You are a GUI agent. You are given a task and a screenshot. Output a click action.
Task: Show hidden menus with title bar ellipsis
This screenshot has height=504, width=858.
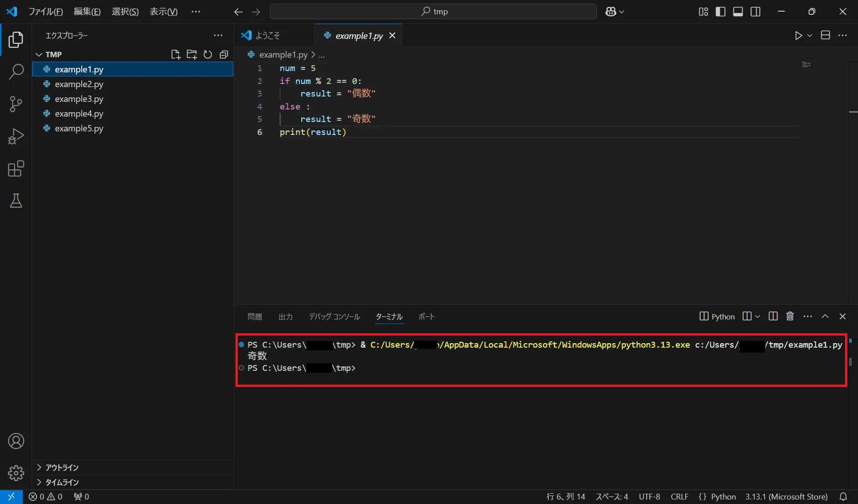pyautogui.click(x=196, y=12)
